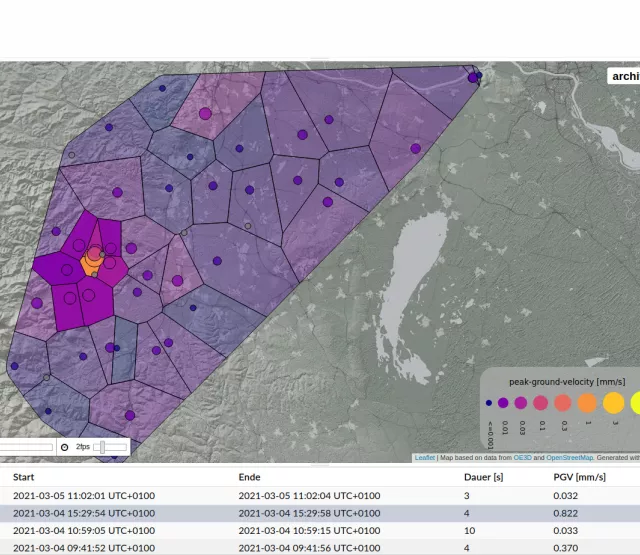
Task: Click the archive button on map
Action: coord(624,76)
